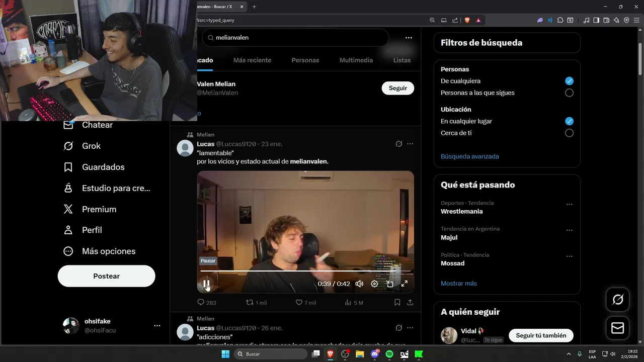Screen dimensions: 644x362
Task: Open Grok in sidebar
Action: coord(82,146)
